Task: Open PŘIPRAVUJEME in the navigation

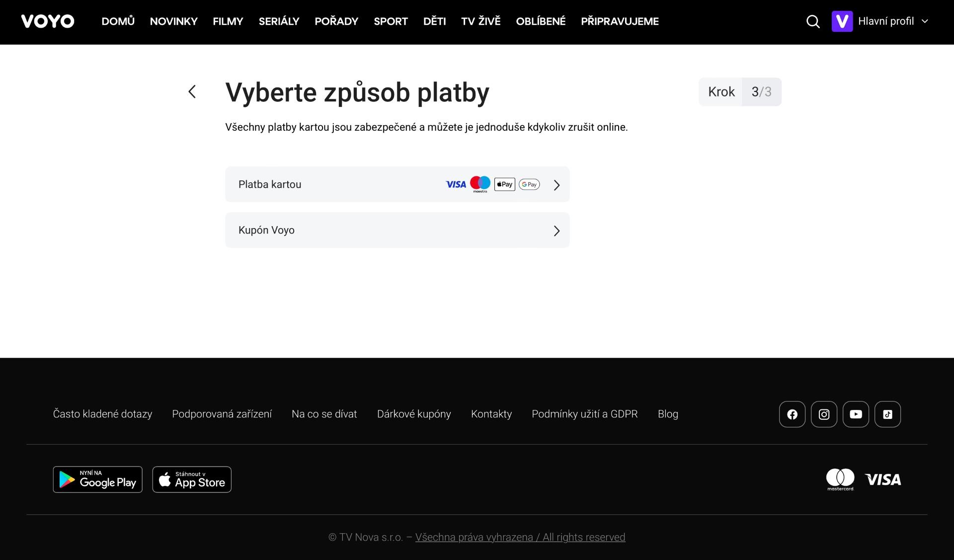Action: tap(620, 21)
